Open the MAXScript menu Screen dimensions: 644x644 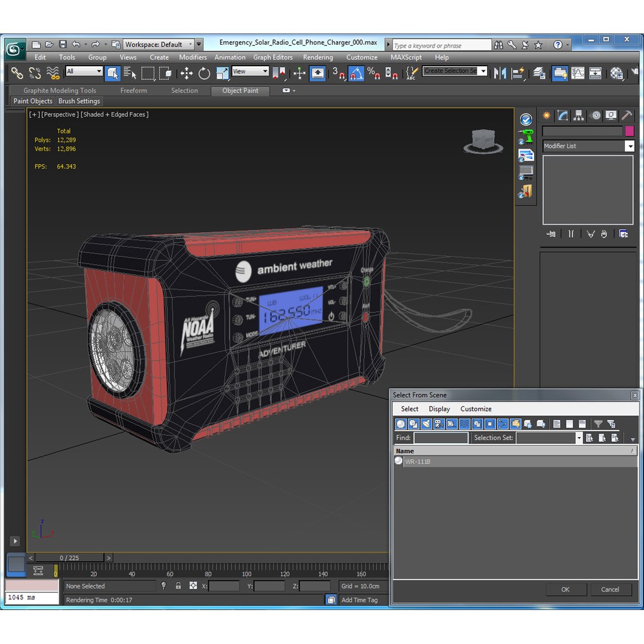(406, 57)
